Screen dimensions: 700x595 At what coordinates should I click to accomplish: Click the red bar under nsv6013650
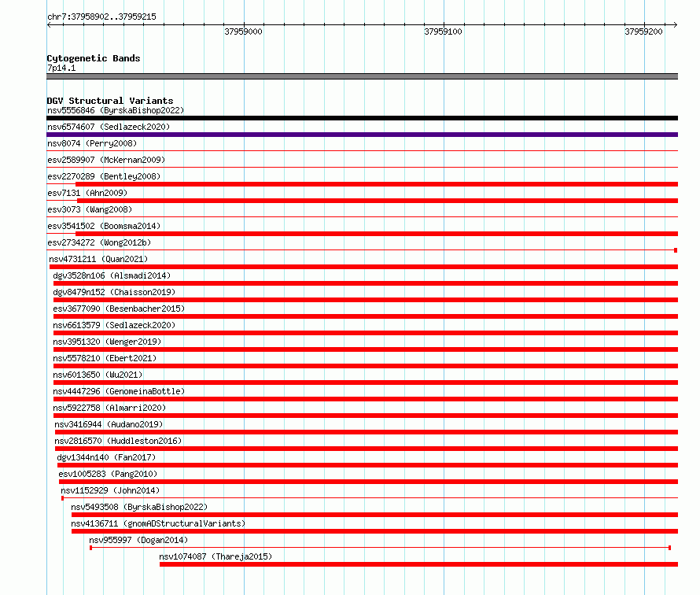coord(366,382)
